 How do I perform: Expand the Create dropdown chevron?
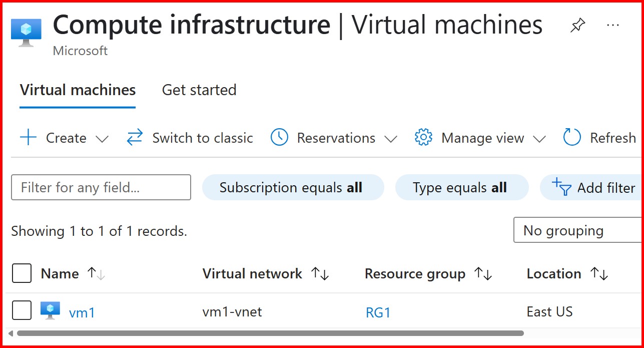[102, 139]
